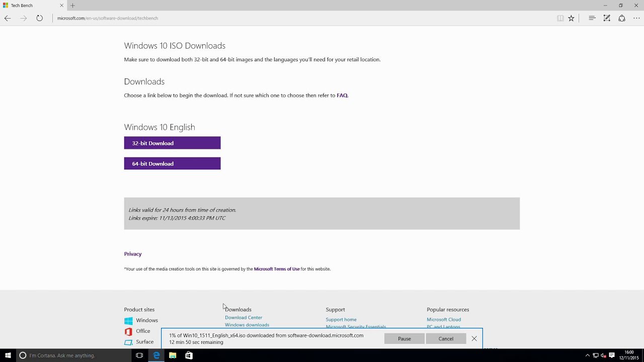644x362 pixels.
Task: Click the 'Product sites' footer heading
Action: (139, 310)
